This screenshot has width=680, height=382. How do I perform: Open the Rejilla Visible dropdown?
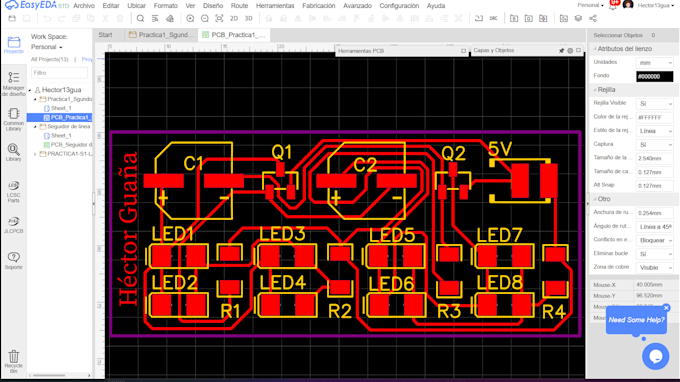click(654, 104)
